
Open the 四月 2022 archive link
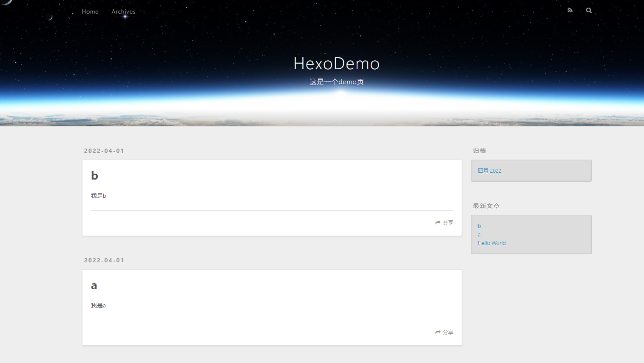tap(489, 170)
